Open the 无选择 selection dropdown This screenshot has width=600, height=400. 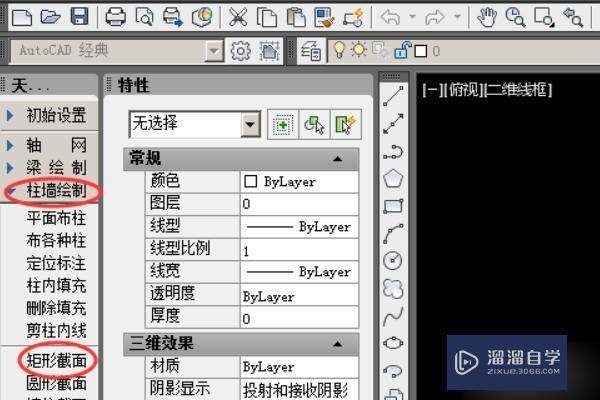point(250,124)
